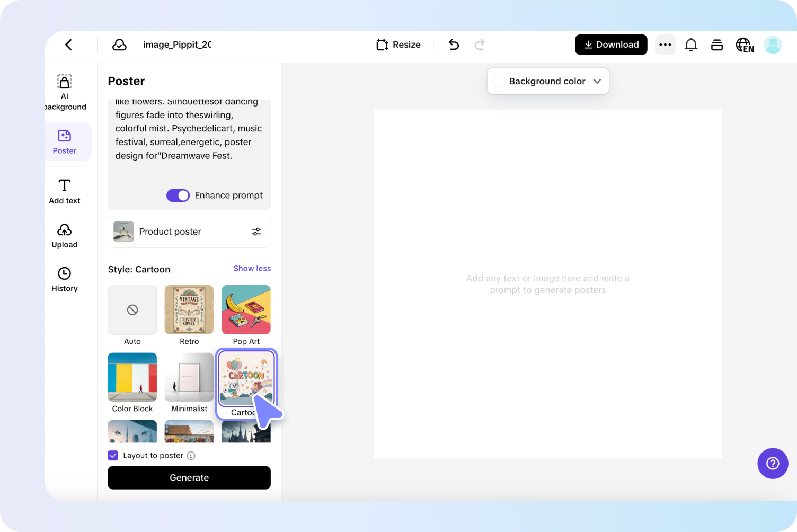Select the Retro style thumbnail
The width and height of the screenshot is (797, 532).
pos(189,309)
